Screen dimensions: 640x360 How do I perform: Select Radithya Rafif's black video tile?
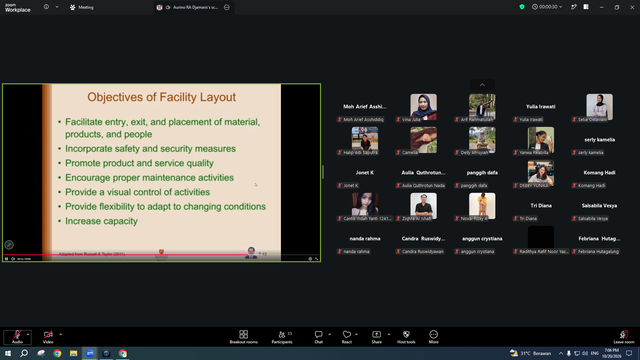click(x=541, y=238)
